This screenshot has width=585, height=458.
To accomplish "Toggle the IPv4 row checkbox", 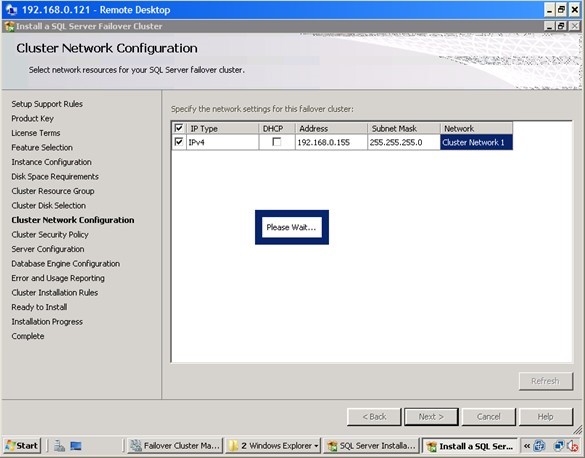I will click(179, 142).
